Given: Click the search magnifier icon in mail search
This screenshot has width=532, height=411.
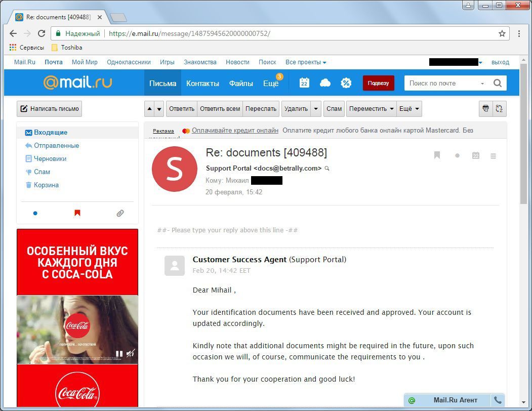Looking at the screenshot, I should (497, 83).
